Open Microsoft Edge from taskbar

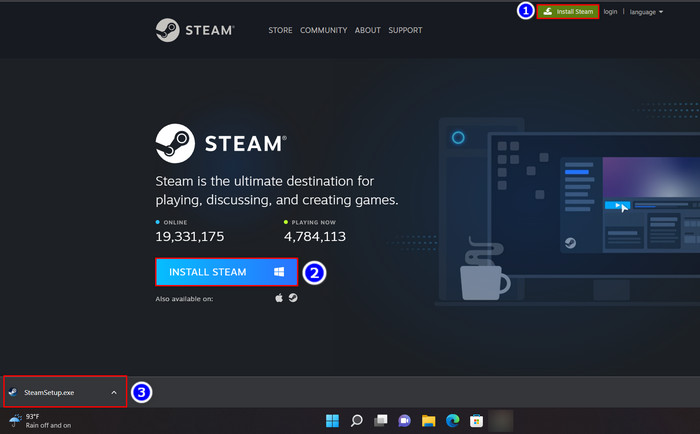(453, 421)
